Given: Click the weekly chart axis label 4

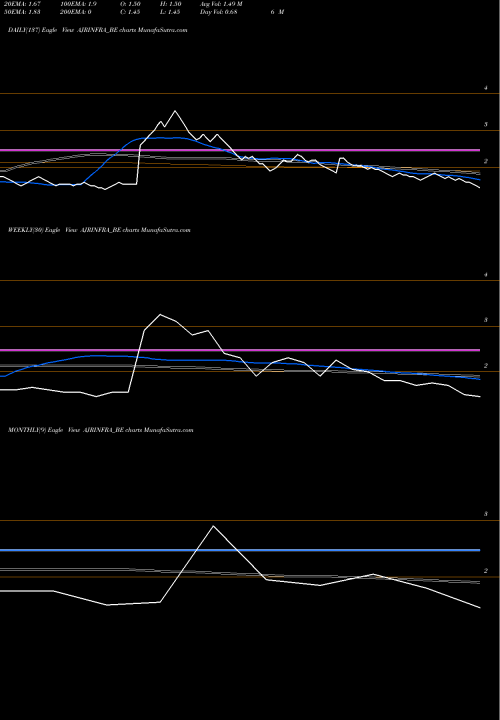Looking at the screenshot, I should coord(486,275).
